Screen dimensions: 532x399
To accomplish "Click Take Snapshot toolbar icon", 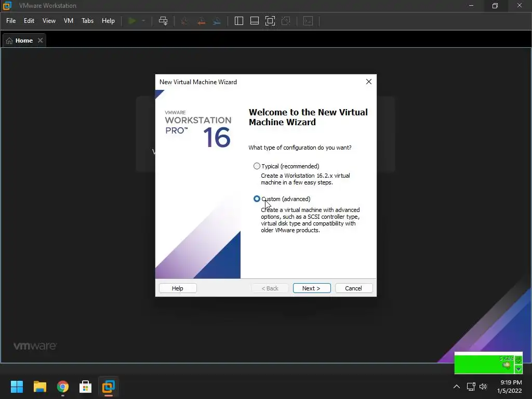I will [184, 21].
